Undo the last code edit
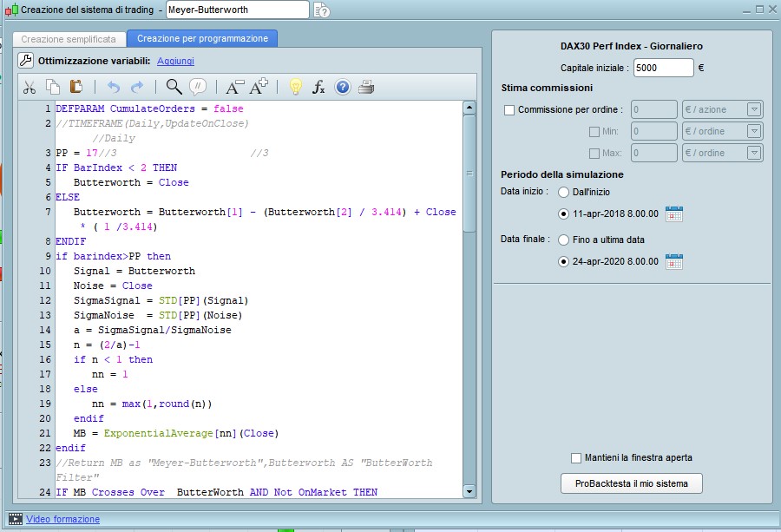 pyautogui.click(x=113, y=87)
